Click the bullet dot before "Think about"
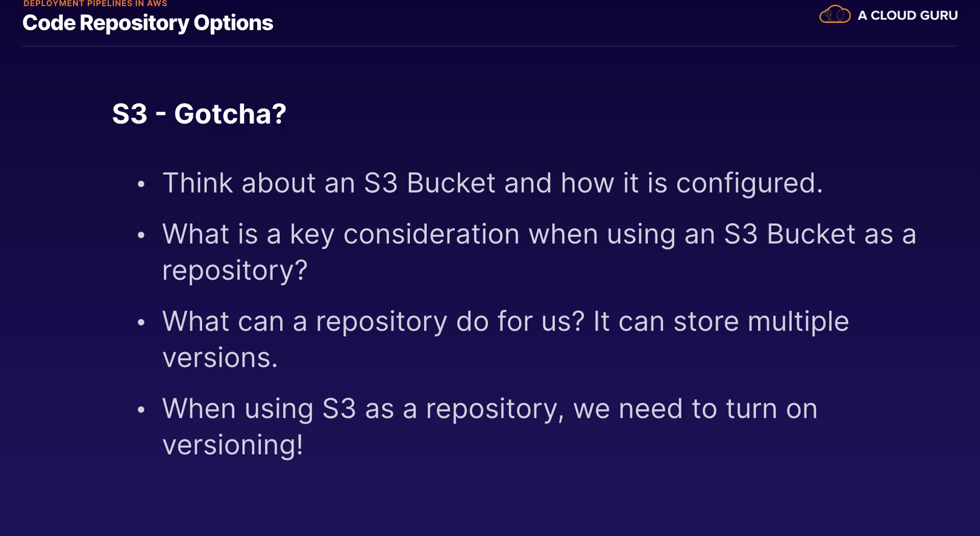Image resolution: width=980 pixels, height=536 pixels. point(141,184)
